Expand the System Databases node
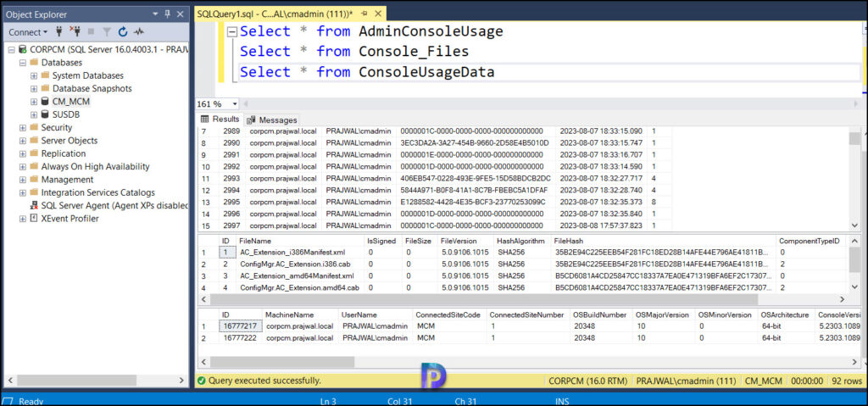Image resolution: width=868 pixels, height=406 pixels. pos(34,75)
